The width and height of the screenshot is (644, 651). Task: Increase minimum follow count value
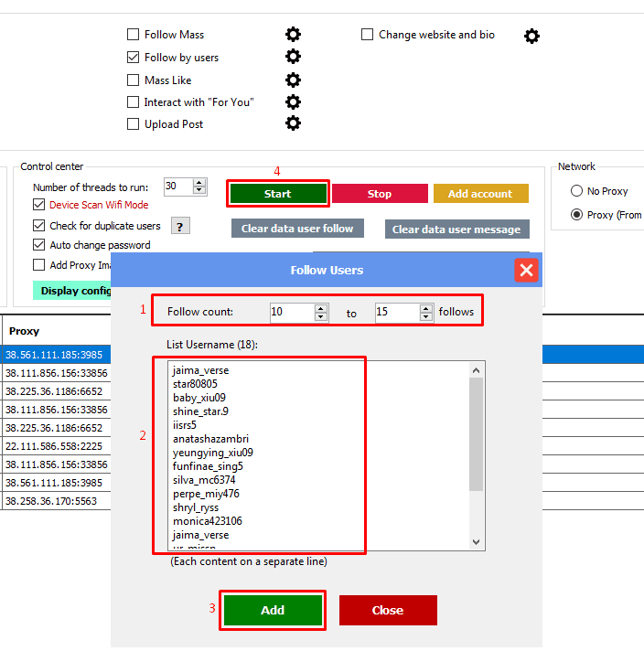pos(321,308)
